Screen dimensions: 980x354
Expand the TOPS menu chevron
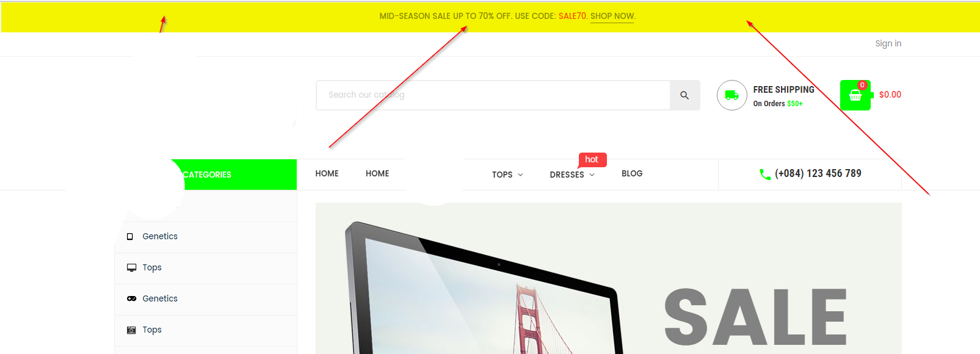pos(520,175)
